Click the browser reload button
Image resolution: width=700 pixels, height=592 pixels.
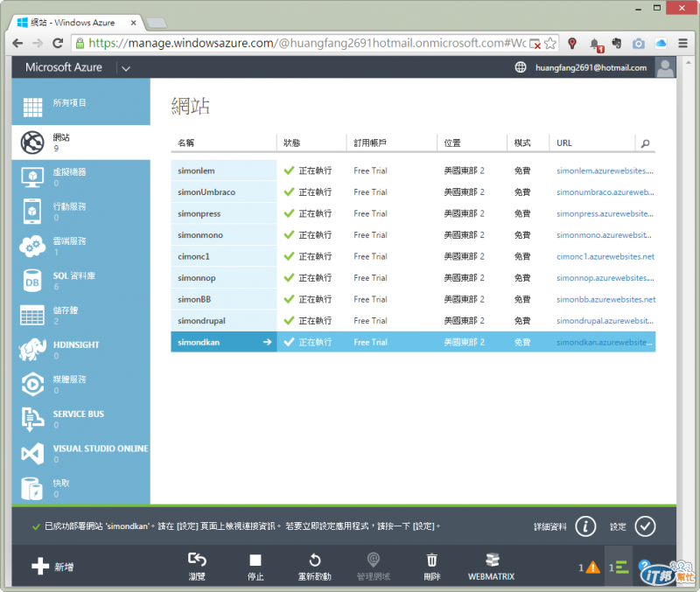[x=58, y=43]
